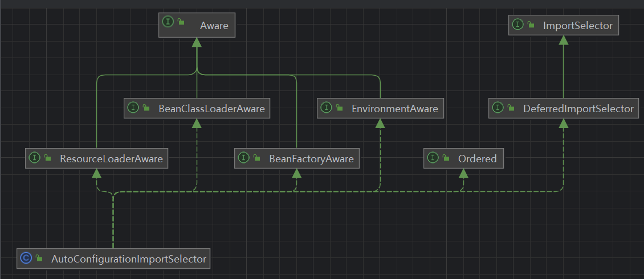Select the ImportSelector interface node
Screen dimensions: 644x279
577,25
